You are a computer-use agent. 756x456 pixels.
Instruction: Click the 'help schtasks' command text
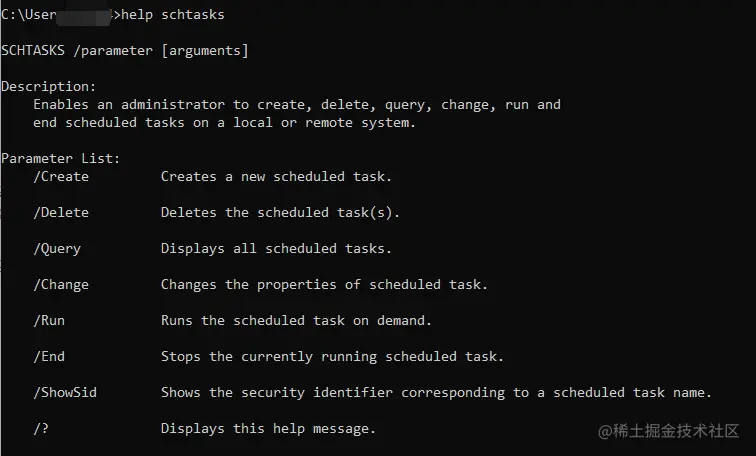click(x=172, y=15)
